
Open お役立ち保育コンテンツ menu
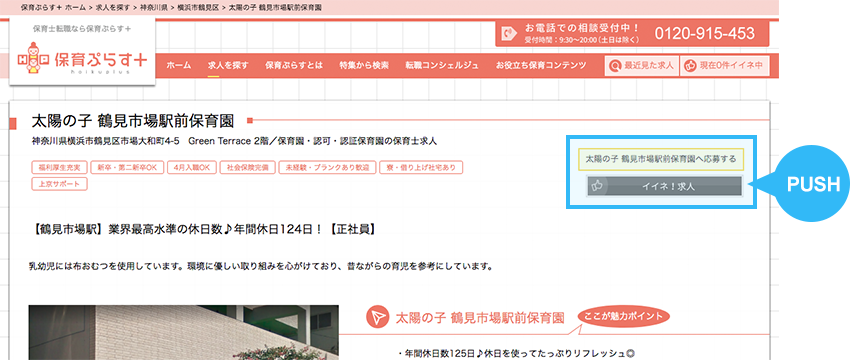pyautogui.click(x=540, y=66)
